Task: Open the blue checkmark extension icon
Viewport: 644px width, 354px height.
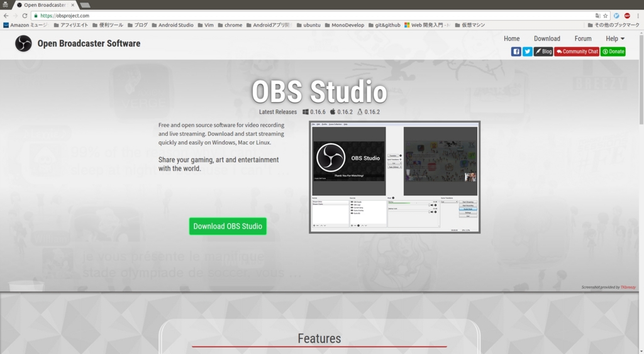Action: (616, 16)
